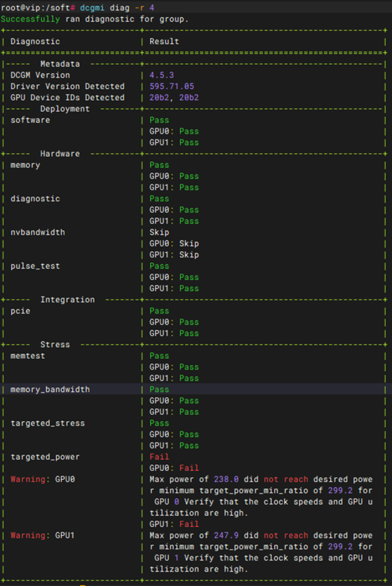Click 'GPU0: Skip' under nvbandwidth
Viewport: 392px width, 586px height.
point(174,243)
